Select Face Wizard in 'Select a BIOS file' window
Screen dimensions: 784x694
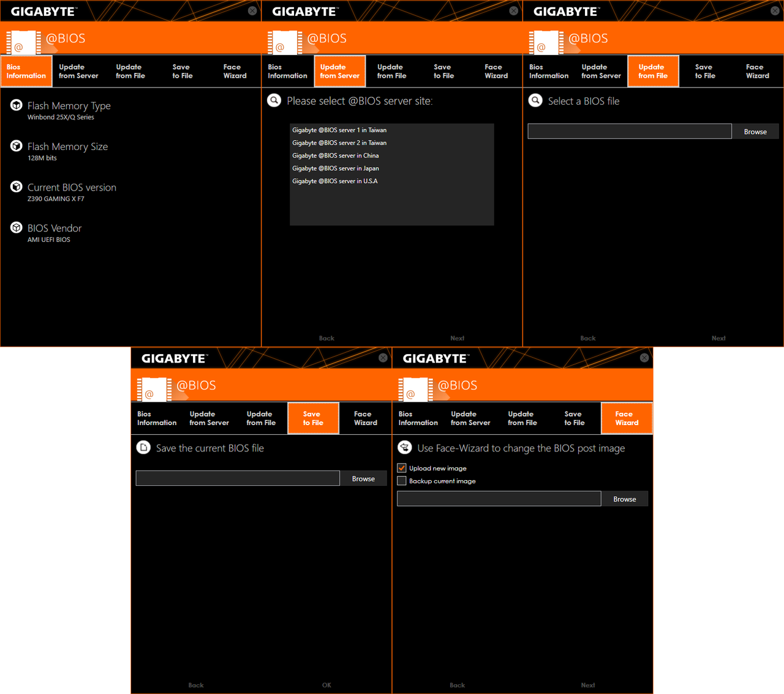758,72
